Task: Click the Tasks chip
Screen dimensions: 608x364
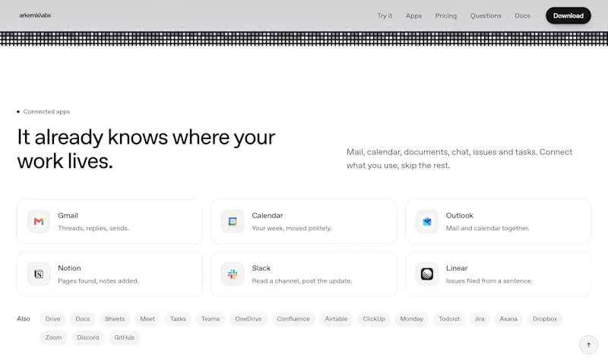Action: coord(178,318)
